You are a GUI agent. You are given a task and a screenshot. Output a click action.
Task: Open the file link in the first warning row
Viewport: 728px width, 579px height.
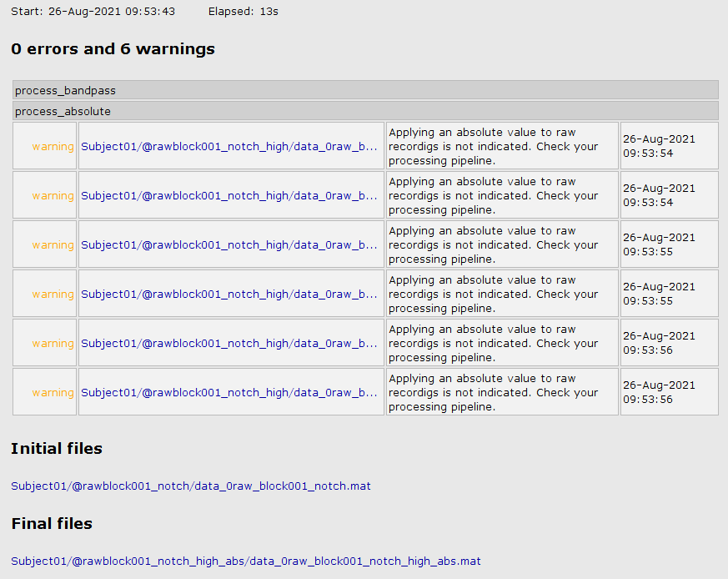coord(229,147)
